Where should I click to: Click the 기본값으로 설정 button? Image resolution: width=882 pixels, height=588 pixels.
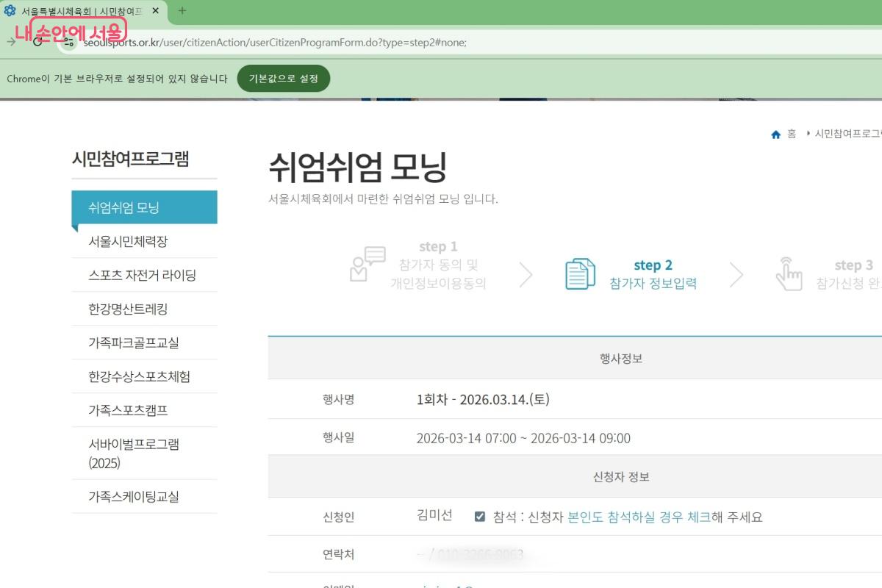coord(284,78)
